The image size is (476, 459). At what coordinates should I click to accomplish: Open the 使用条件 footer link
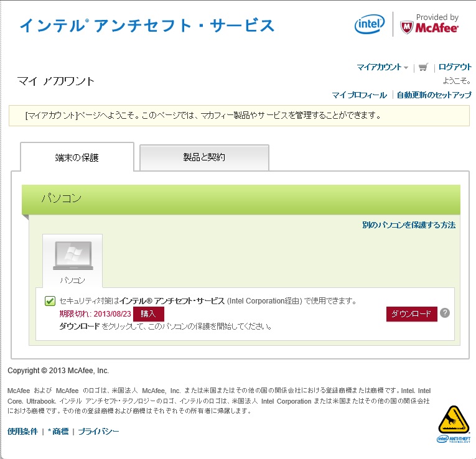click(23, 431)
